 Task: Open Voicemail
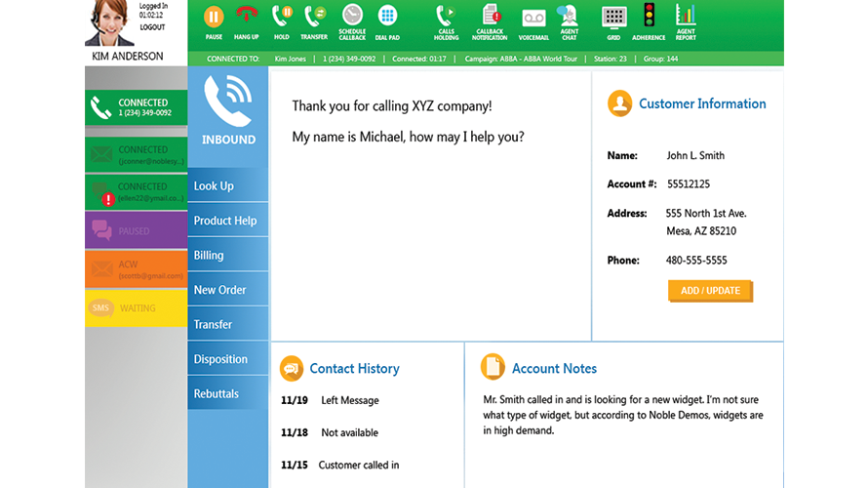[x=533, y=19]
